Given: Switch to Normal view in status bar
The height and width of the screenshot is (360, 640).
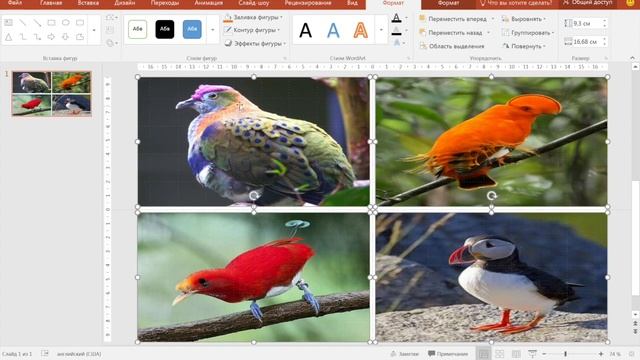Looking at the screenshot, I should click(484, 354).
